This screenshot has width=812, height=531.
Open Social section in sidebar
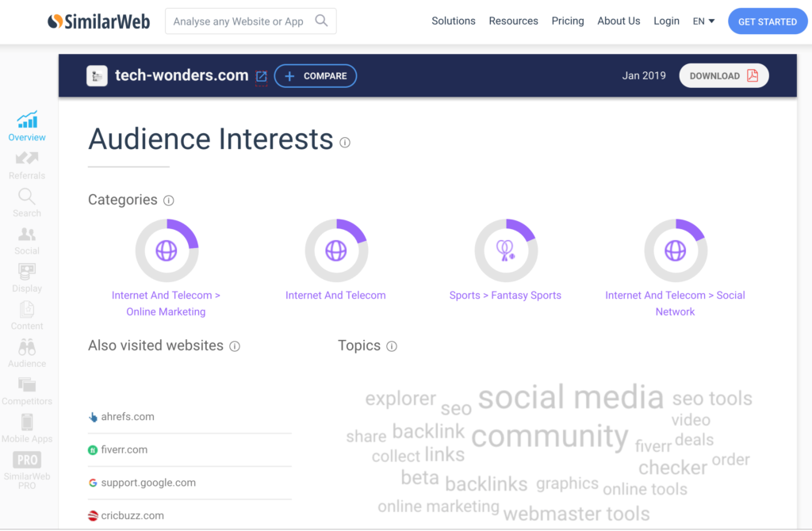[27, 241]
